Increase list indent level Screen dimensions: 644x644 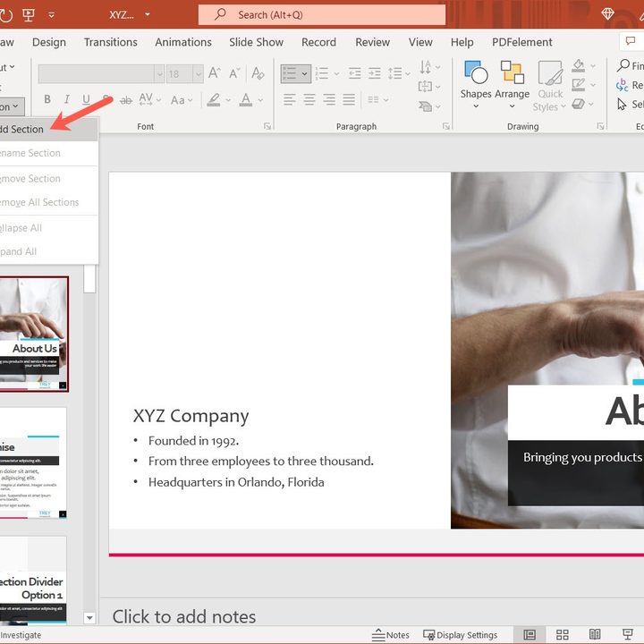(374, 73)
